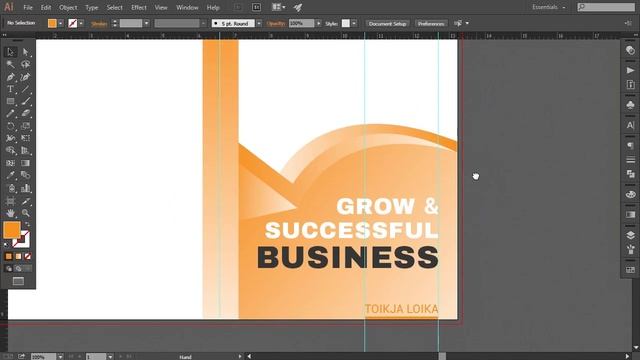Select the Selection tool (black arrow)
This screenshot has width=640, height=360.
coord(11,52)
